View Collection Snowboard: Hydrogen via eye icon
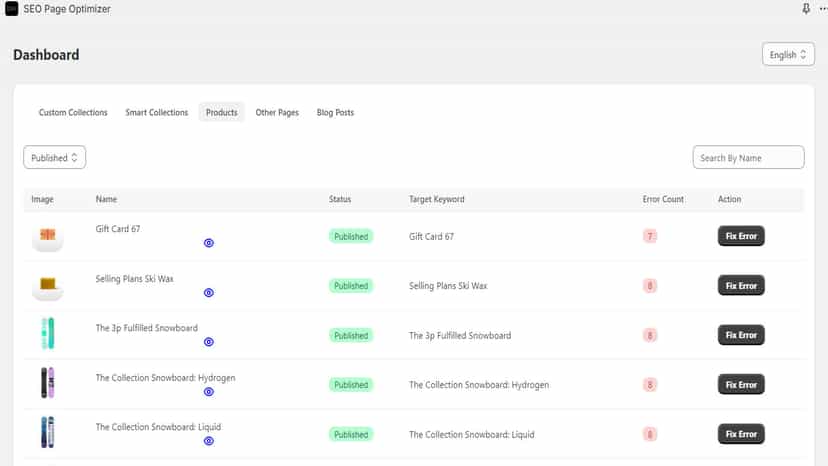The image size is (828, 466). [209, 392]
